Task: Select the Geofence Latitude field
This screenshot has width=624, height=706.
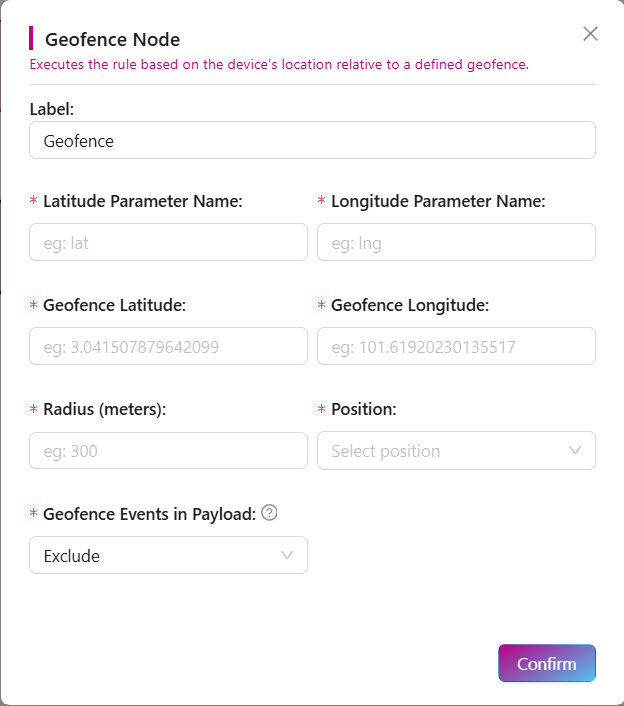Action: point(168,346)
